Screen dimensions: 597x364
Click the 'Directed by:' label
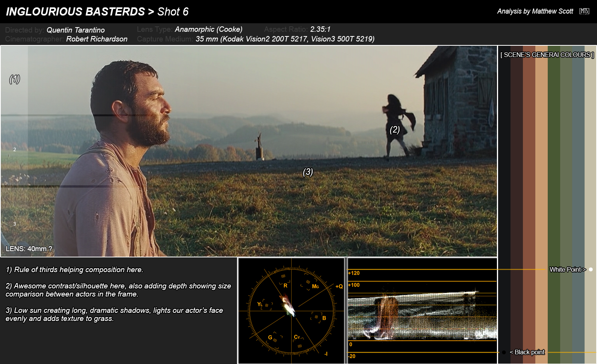pos(24,30)
